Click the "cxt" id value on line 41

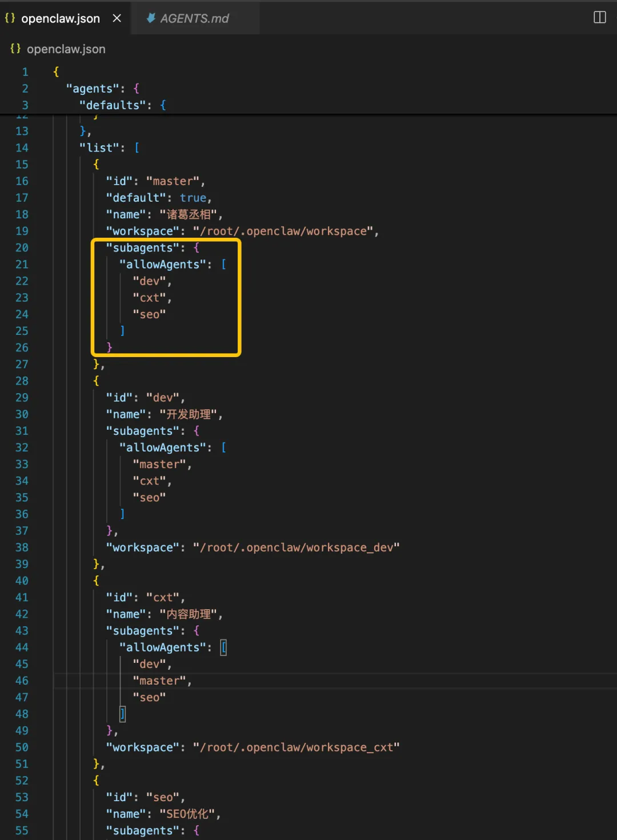point(163,597)
